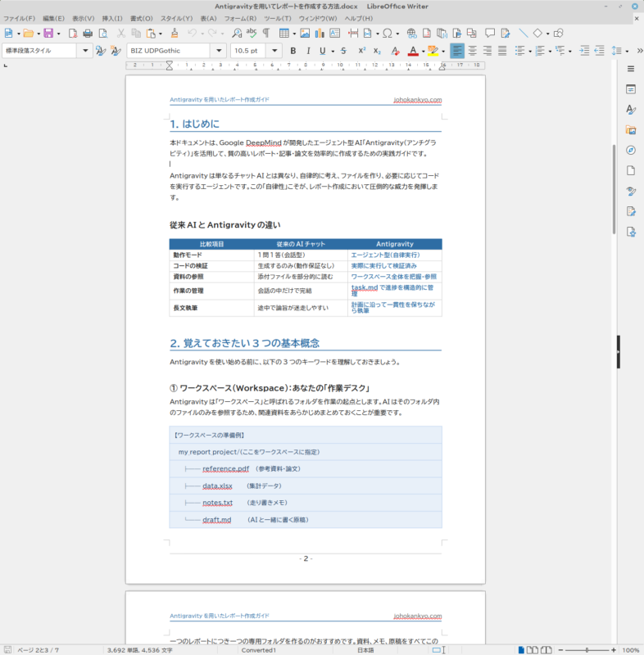The height and width of the screenshot is (655, 644).
Task: Open the sidebar Gallery panel
Action: coord(631,129)
